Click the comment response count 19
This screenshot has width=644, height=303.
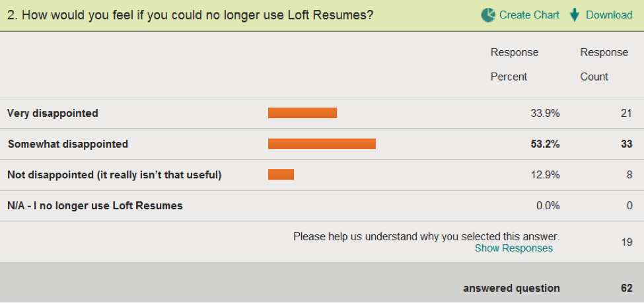pos(627,242)
